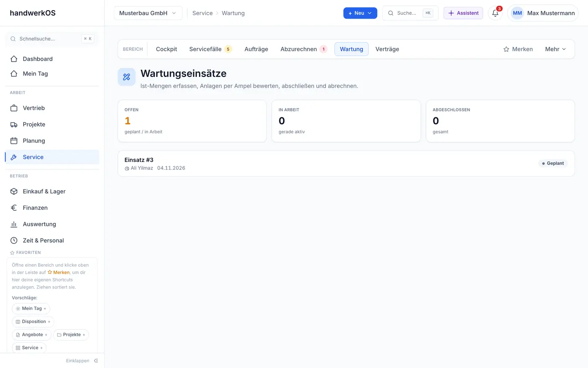Click into the Schnellsuche field
Image resolution: width=588 pixels, height=368 pixels.
[52, 39]
